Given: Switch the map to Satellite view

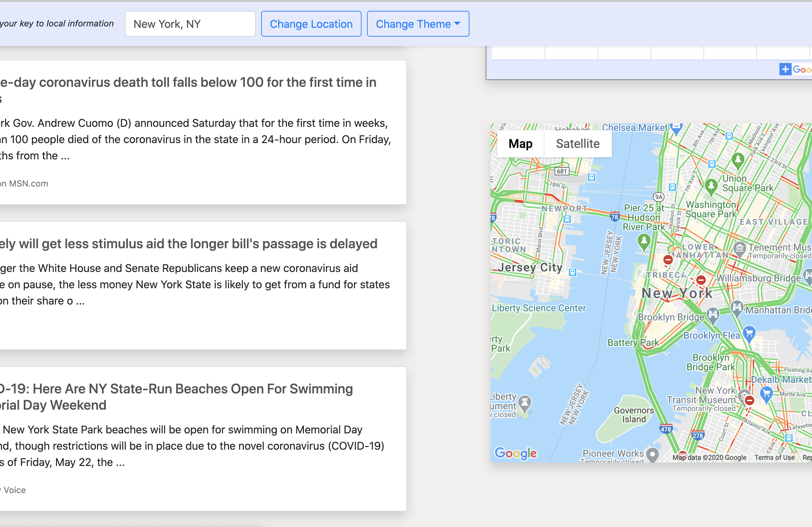Looking at the screenshot, I should pyautogui.click(x=577, y=143).
